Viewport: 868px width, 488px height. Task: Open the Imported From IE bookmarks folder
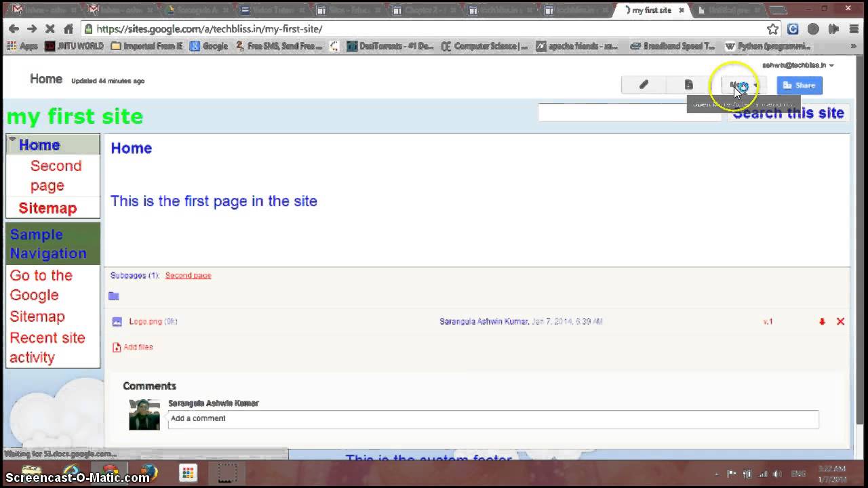[x=146, y=46]
